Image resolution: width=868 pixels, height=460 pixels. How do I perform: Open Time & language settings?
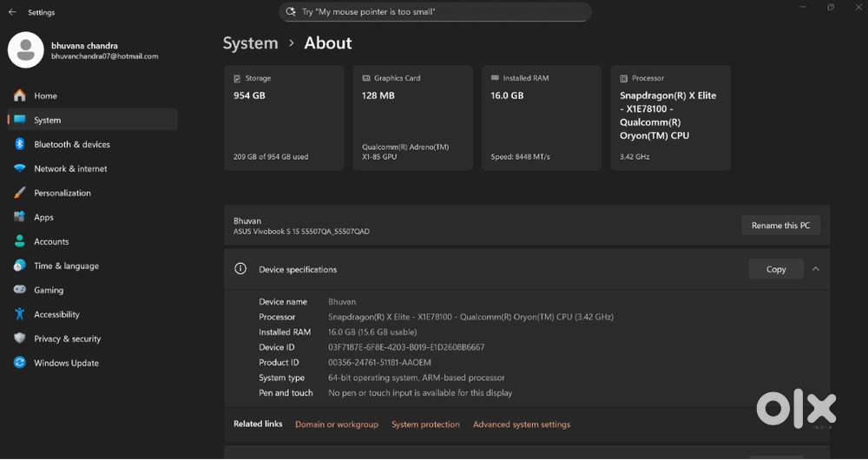click(x=66, y=266)
